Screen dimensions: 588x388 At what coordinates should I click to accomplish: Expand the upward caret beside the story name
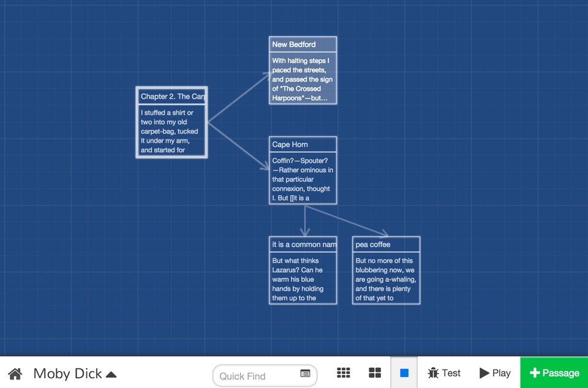(111, 374)
